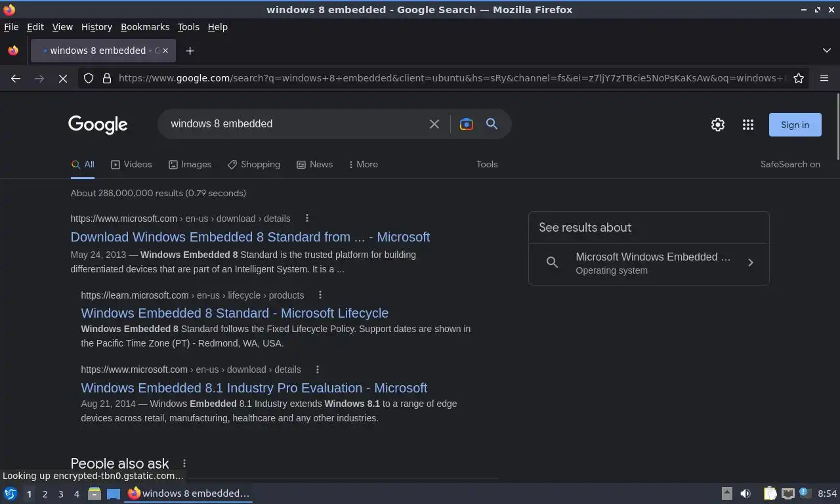Image resolution: width=840 pixels, height=504 pixels.
Task: Open People also ask options dots
Action: click(x=184, y=464)
